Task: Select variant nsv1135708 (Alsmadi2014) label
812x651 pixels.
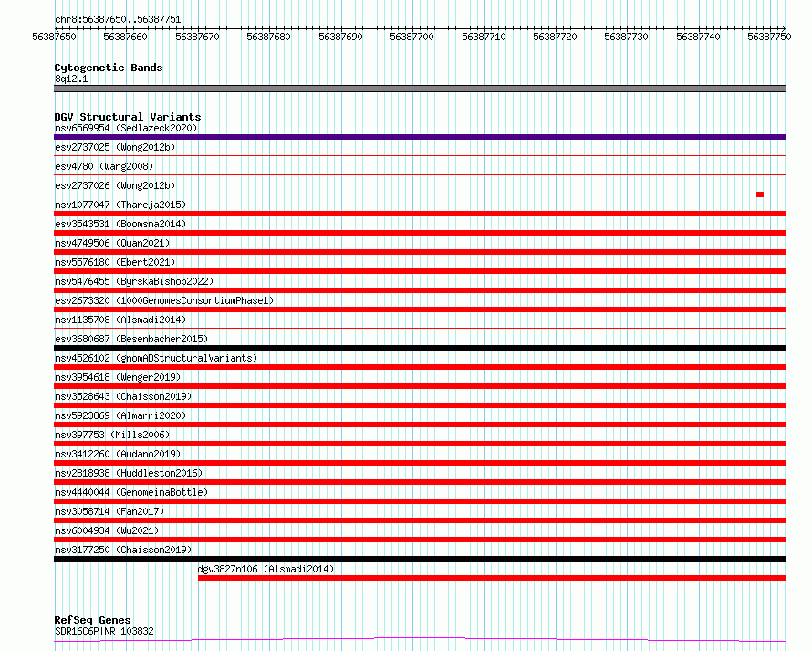Action: [120, 320]
